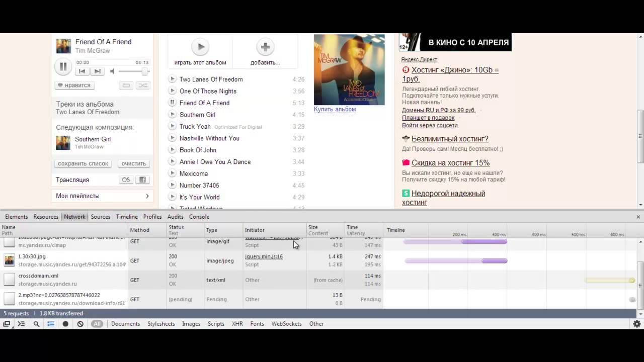
Task: Open DevTools search magnifier icon
Action: point(36,324)
